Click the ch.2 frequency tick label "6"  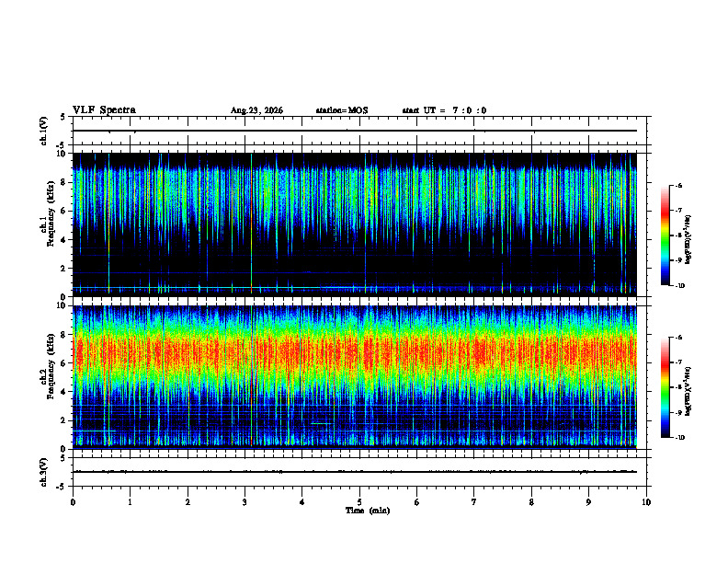[64, 363]
